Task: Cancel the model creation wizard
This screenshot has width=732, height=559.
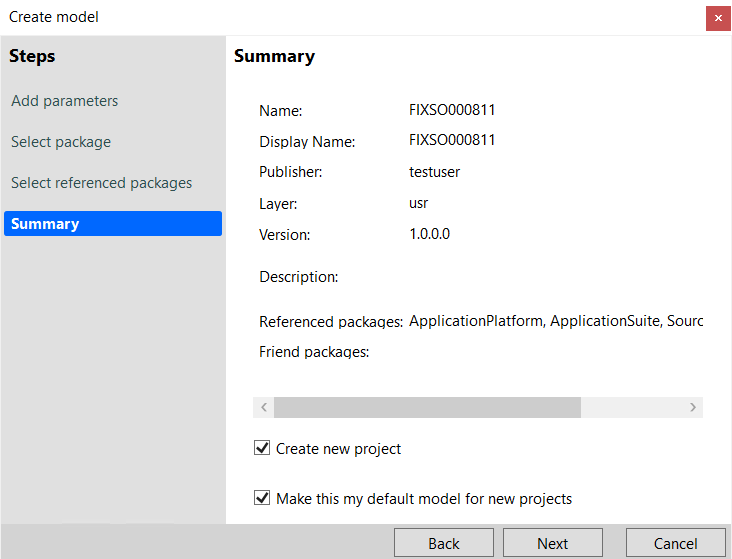Action: tap(676, 543)
